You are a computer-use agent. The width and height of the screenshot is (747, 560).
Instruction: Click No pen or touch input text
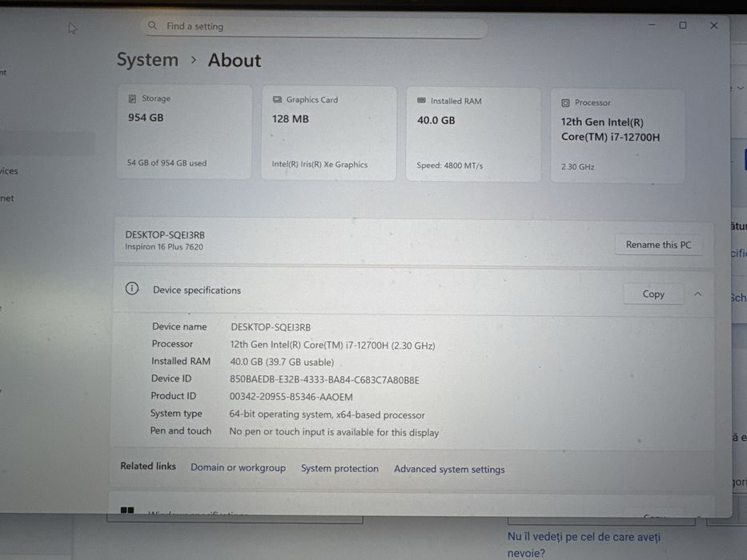coord(334,432)
